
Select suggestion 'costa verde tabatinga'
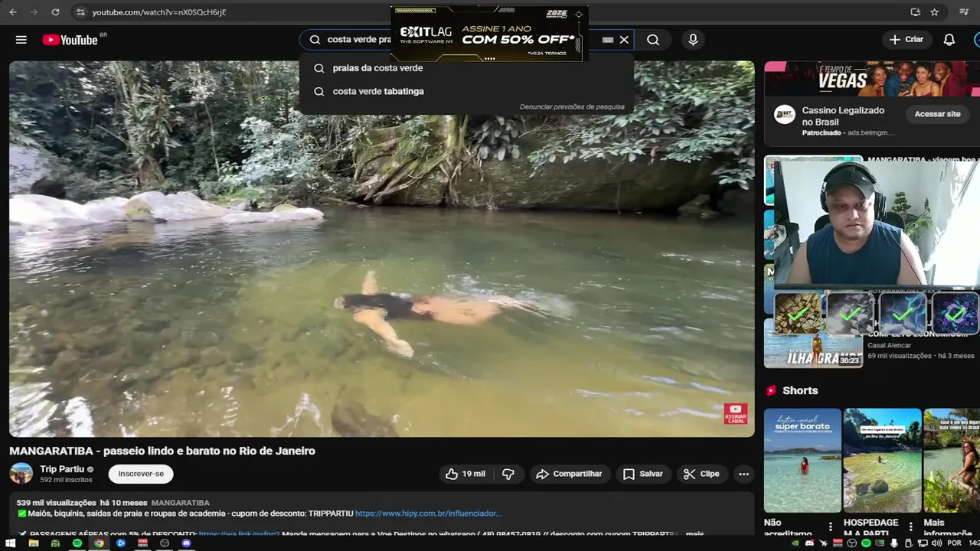(x=378, y=91)
